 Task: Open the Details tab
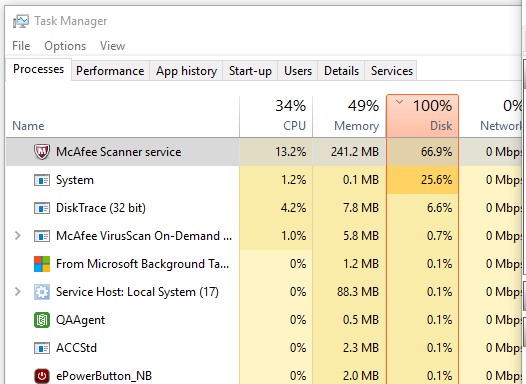coord(341,71)
